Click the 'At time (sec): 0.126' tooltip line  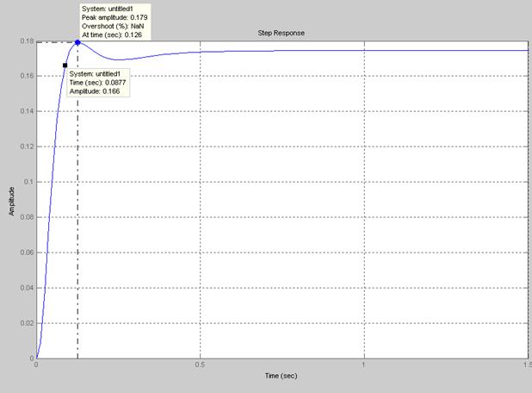[112, 34]
